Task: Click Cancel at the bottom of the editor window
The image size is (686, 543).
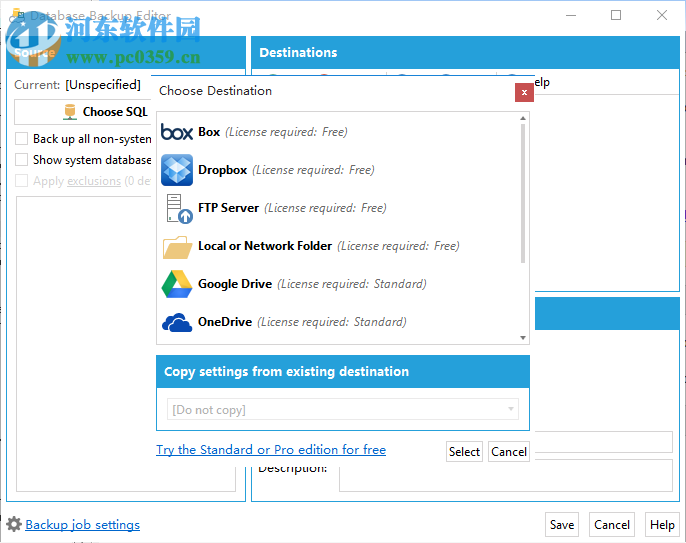Action: tap(612, 525)
